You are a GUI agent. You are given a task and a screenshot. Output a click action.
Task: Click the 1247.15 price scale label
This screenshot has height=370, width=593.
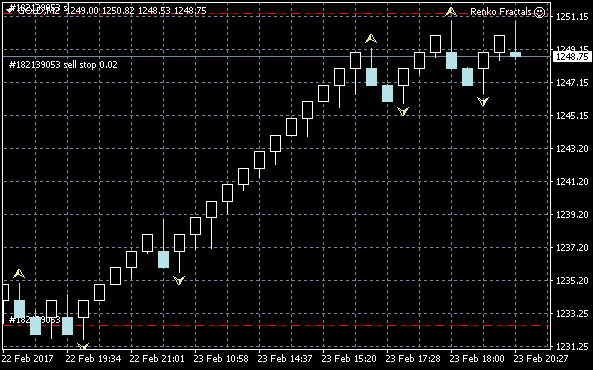coord(572,82)
